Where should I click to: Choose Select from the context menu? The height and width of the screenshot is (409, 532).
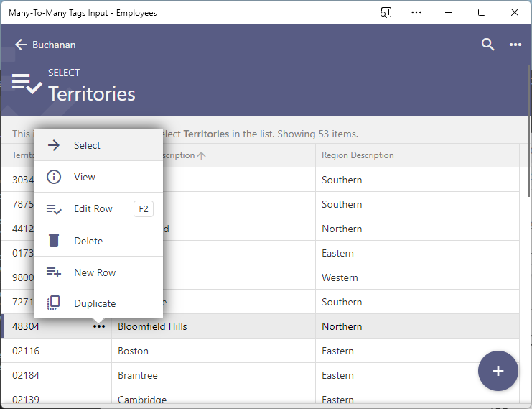pos(87,145)
